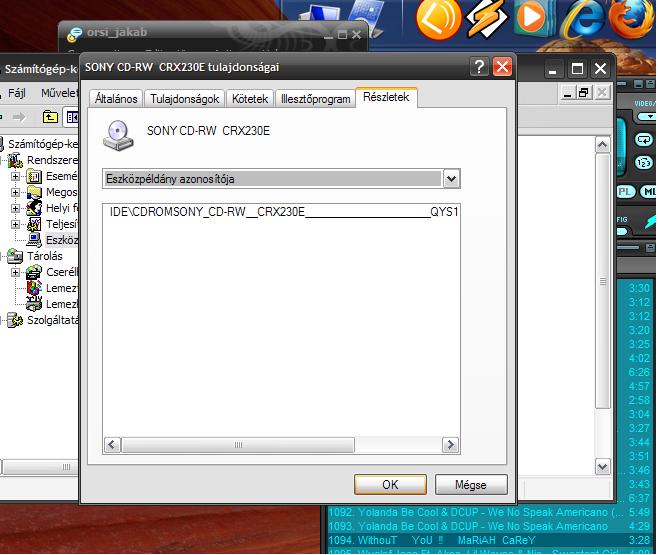The height and width of the screenshot is (555, 658).
Task: Select the Részletek tab
Action: 386,97
